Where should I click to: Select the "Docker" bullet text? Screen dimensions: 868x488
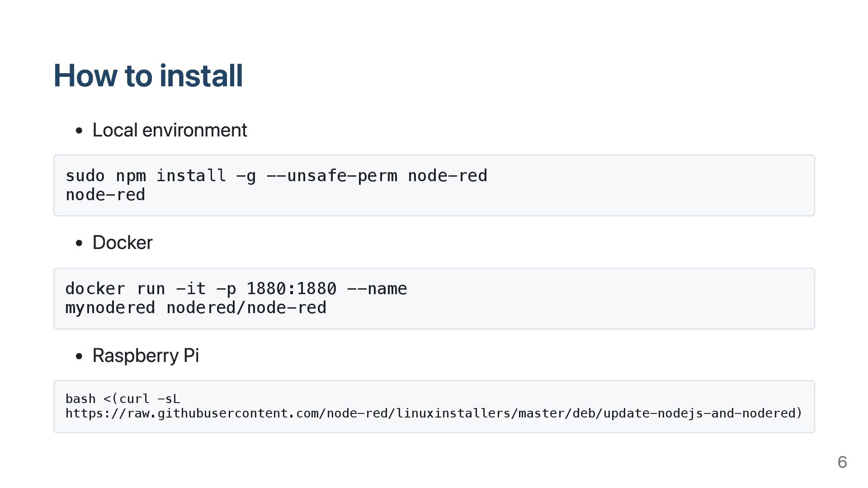(123, 243)
